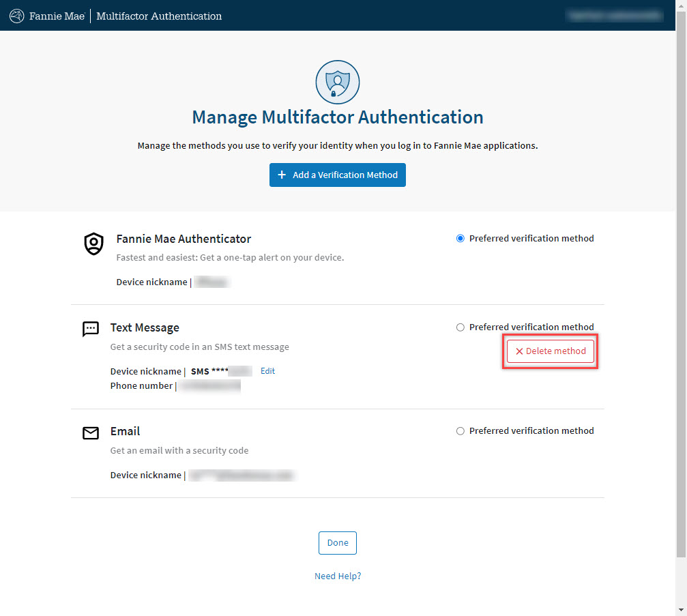Viewport: 687px width, 616px height.
Task: Click the Fannie Mae logo in header
Action: tap(48, 16)
